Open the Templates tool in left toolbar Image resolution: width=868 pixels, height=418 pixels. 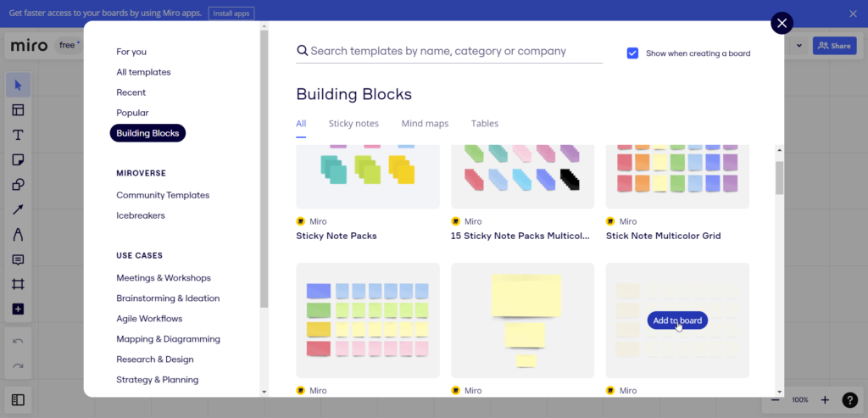click(19, 110)
